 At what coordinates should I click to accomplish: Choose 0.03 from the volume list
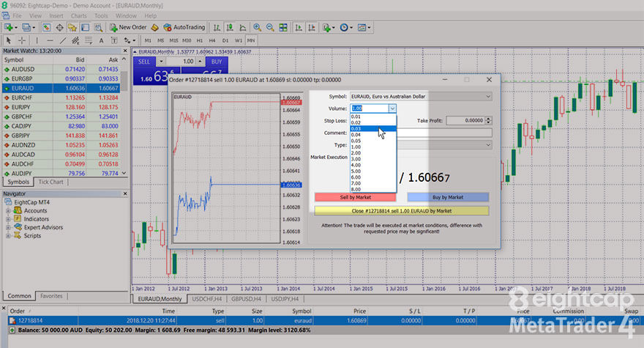(373, 129)
